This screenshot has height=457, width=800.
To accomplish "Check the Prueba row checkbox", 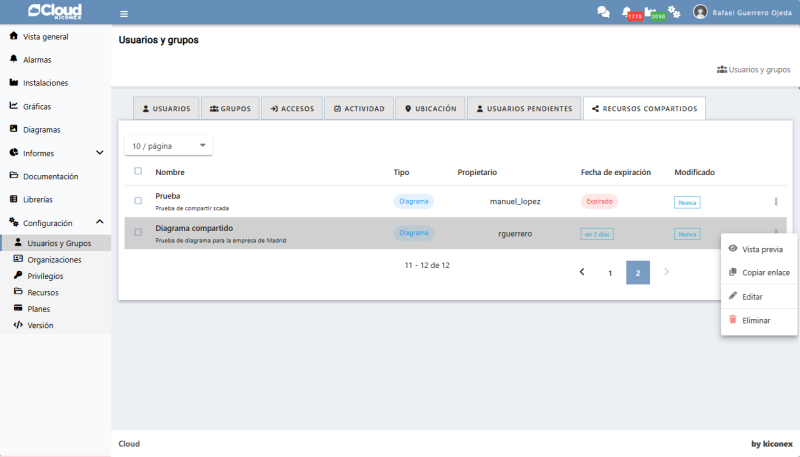I will point(138,201).
